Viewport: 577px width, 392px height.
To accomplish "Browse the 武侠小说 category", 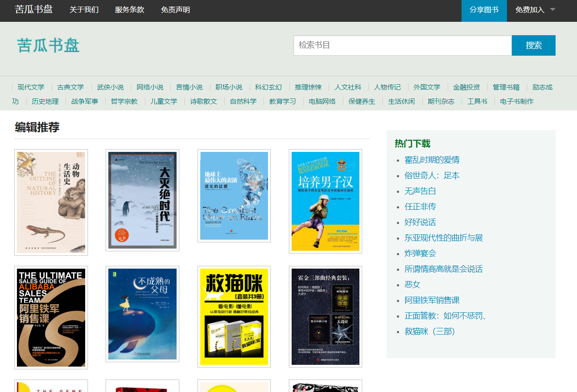I will click(110, 87).
